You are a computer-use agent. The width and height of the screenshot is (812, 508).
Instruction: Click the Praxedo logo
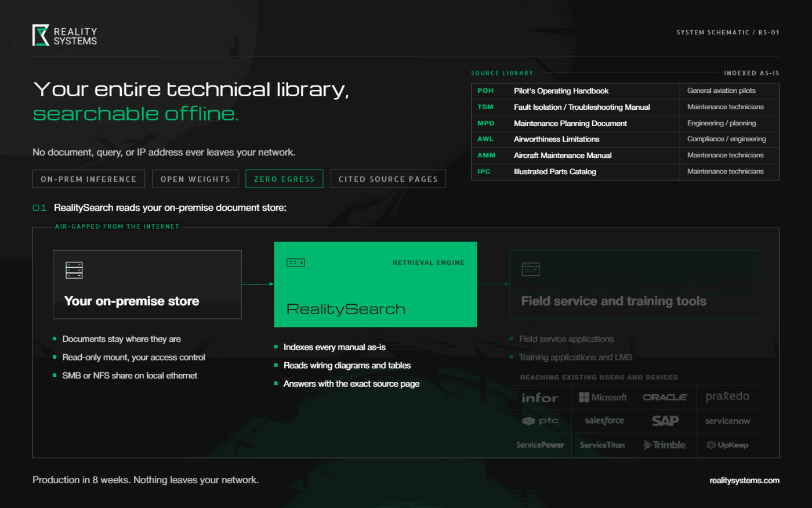[728, 397]
